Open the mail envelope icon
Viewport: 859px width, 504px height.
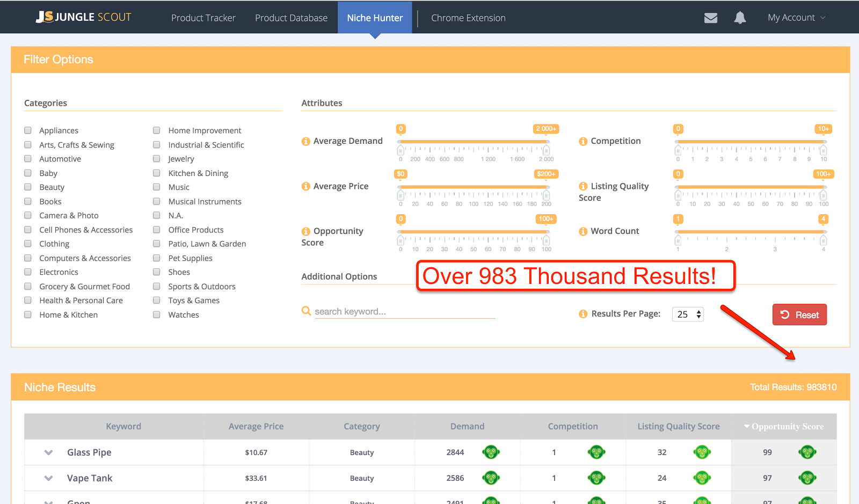711,18
